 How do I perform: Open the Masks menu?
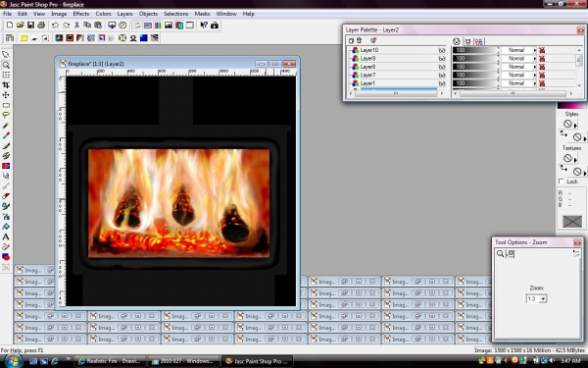[x=202, y=14]
